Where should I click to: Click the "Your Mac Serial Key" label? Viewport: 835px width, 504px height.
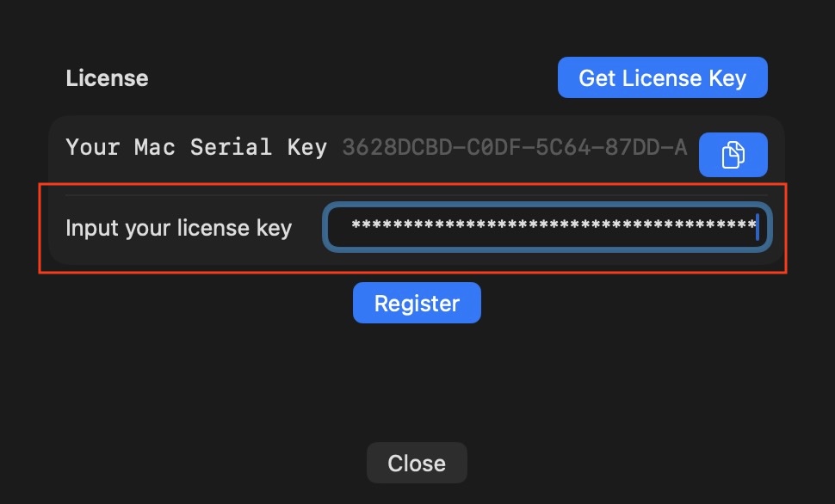(196, 147)
